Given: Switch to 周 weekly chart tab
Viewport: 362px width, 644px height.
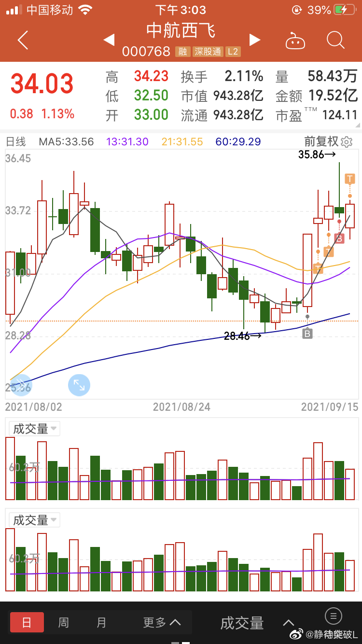Looking at the screenshot, I should click(x=64, y=622).
